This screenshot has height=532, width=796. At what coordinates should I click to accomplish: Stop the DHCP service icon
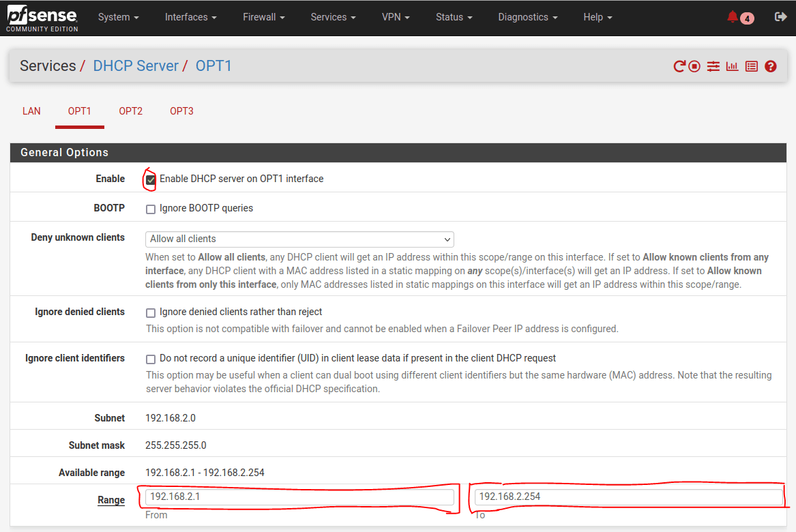694,65
